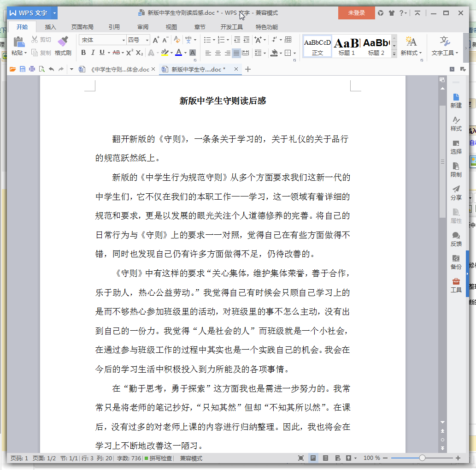Toggle justify alignment

click(x=236, y=53)
